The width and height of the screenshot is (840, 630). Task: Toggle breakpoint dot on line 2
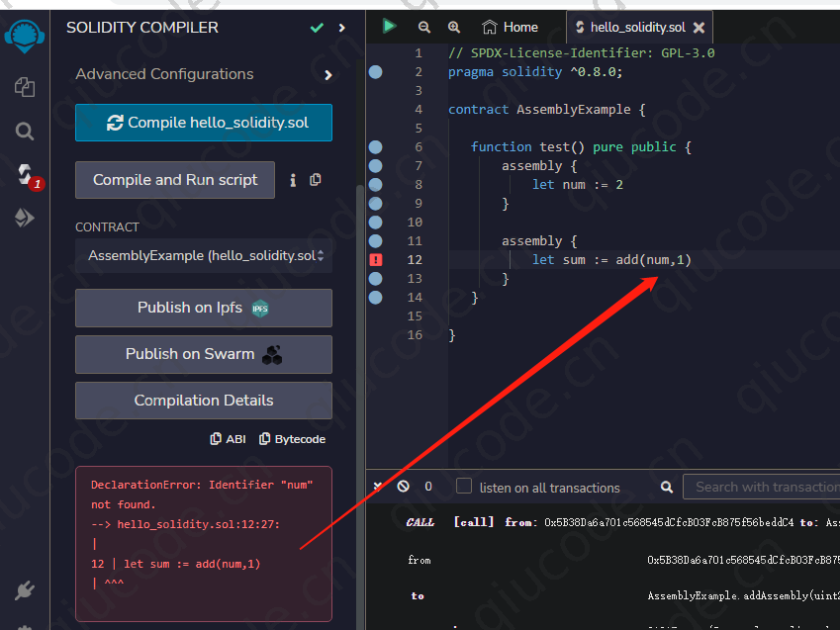pos(376,72)
